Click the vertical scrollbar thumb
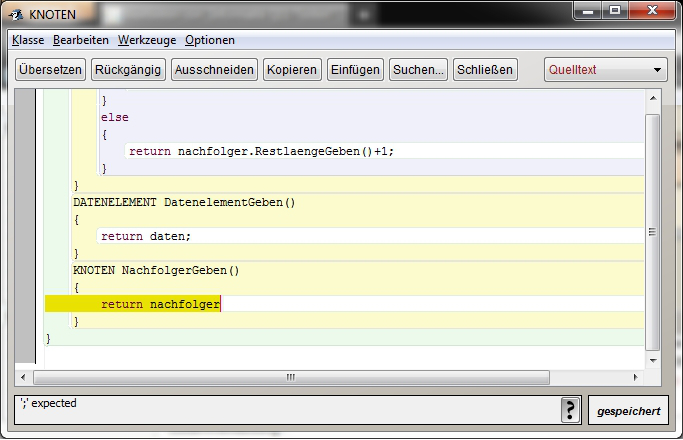The width and height of the screenshot is (683, 440). pos(653,230)
